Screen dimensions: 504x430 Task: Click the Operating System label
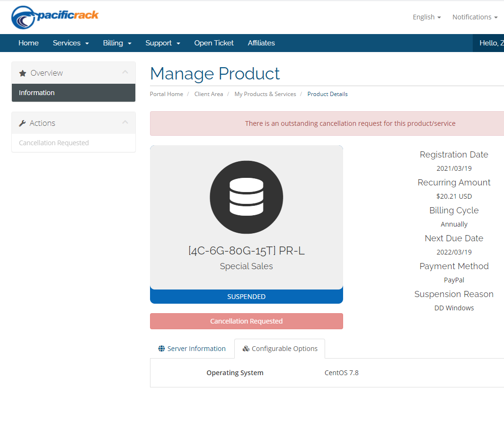point(235,373)
